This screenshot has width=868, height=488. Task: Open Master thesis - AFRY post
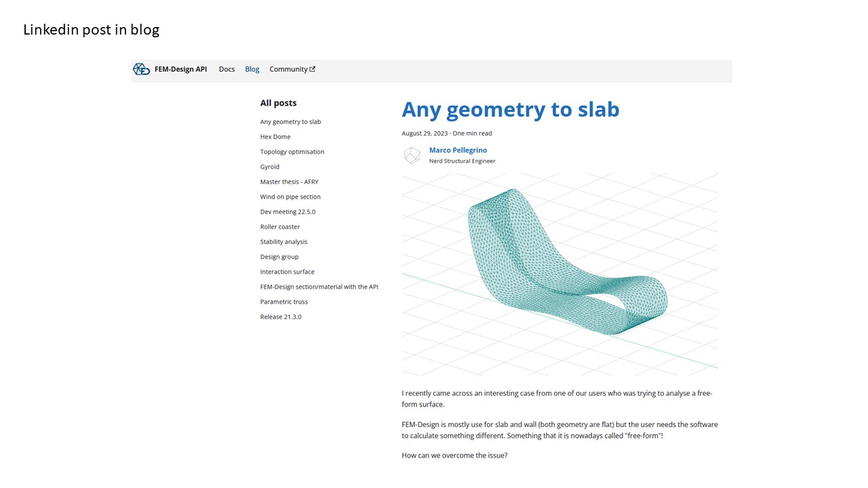pos(289,182)
